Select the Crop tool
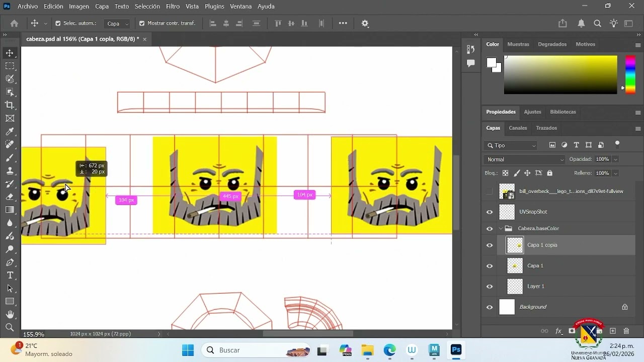This screenshot has width=644, height=362. coord(10,105)
